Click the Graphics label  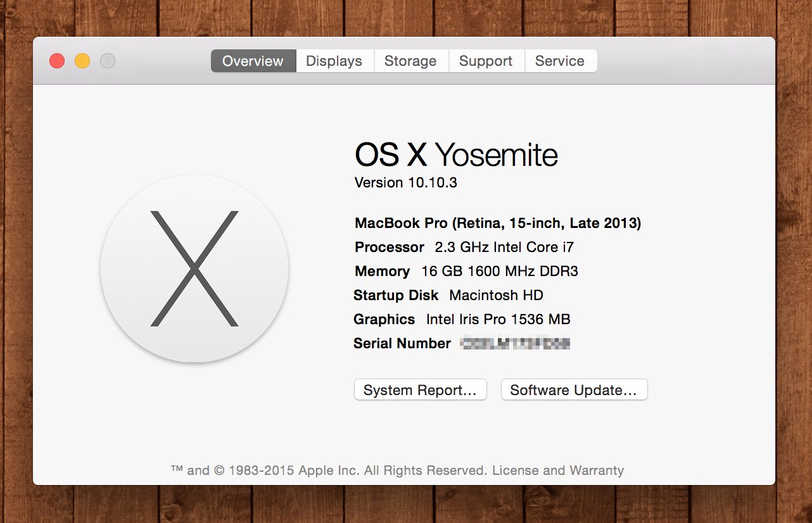pyautogui.click(x=384, y=319)
